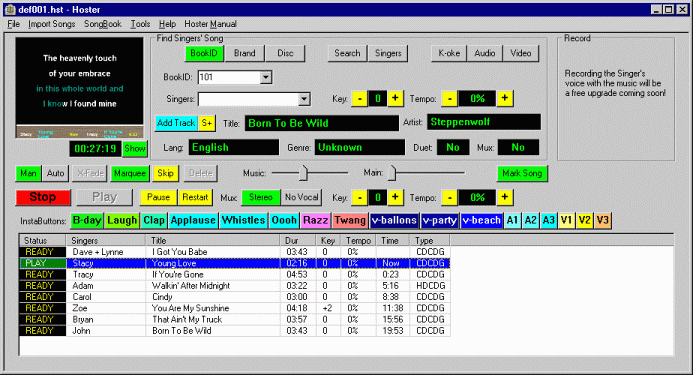
Task: Enable Man playback mode
Action: coord(28,173)
